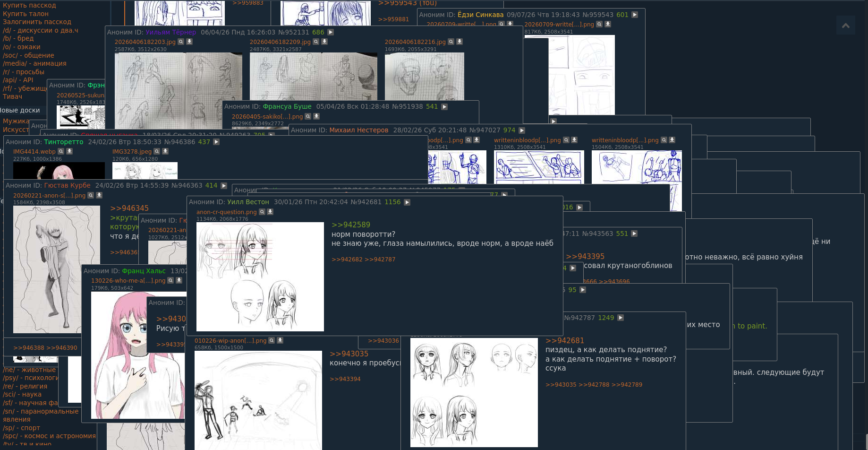868x450 pixels.
Task: Open the post menu on Уилл Вестон's post
Action: tap(407, 202)
